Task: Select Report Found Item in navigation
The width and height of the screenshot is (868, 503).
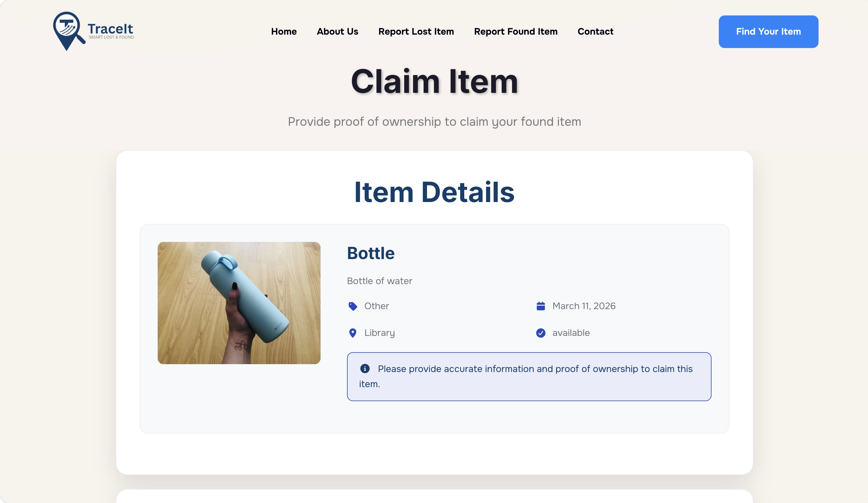Action: tap(515, 32)
